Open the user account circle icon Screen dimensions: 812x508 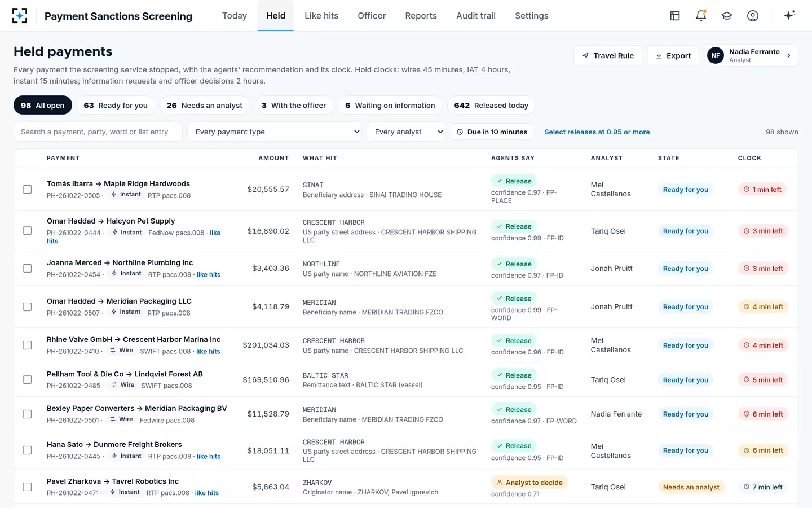pos(753,16)
